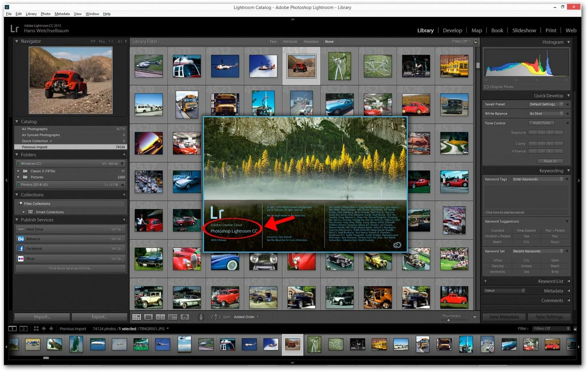This screenshot has height=372, width=588.
Task: Open second window display button 2
Action: (x=24, y=329)
